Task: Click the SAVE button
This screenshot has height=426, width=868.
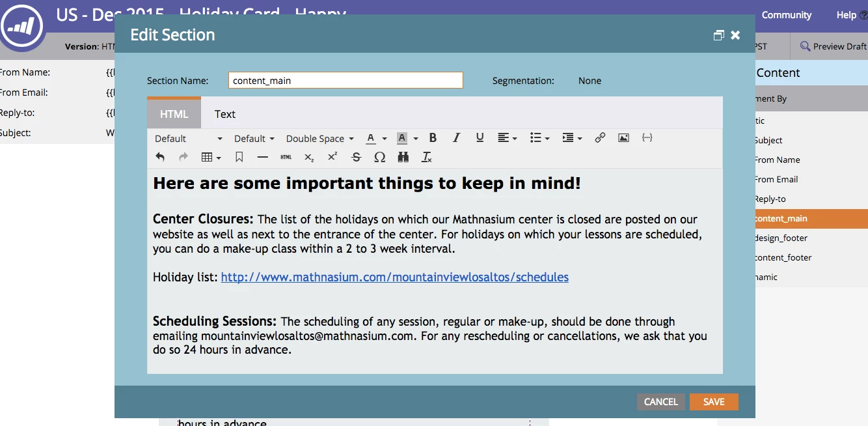Action: coord(714,402)
